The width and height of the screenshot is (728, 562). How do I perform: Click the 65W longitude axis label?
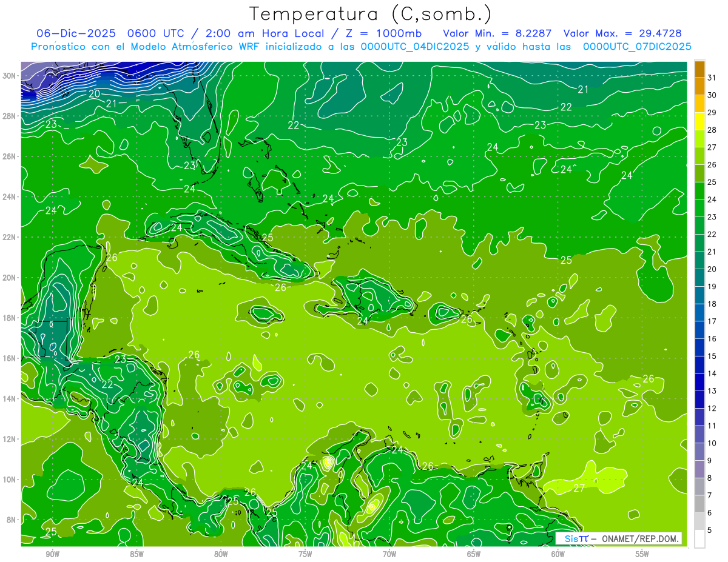coord(474,554)
